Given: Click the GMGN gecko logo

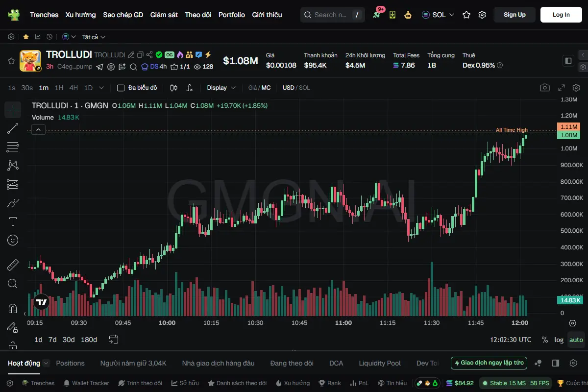Looking at the screenshot, I should point(13,15).
